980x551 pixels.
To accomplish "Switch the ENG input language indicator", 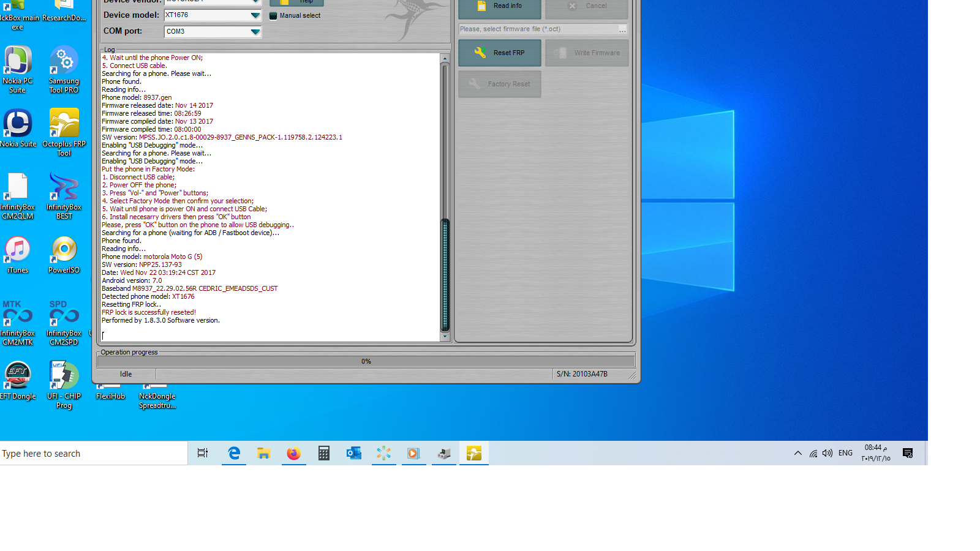I will coord(845,453).
